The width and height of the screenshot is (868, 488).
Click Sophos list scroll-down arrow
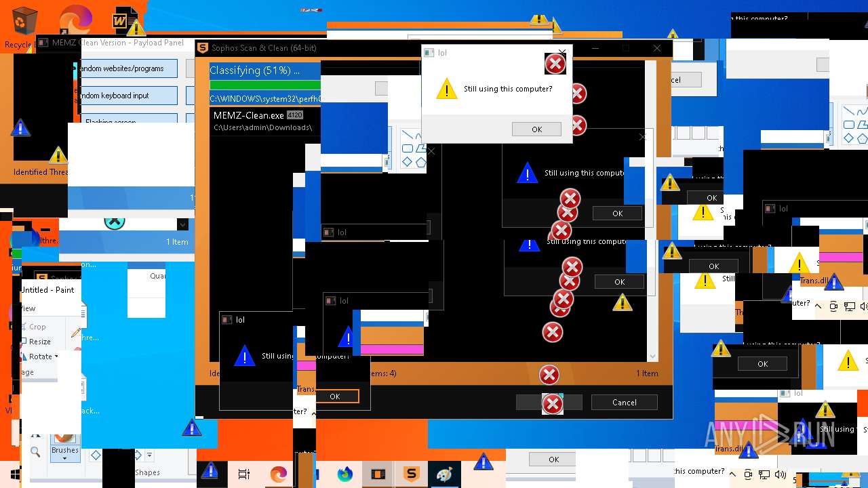coord(652,356)
